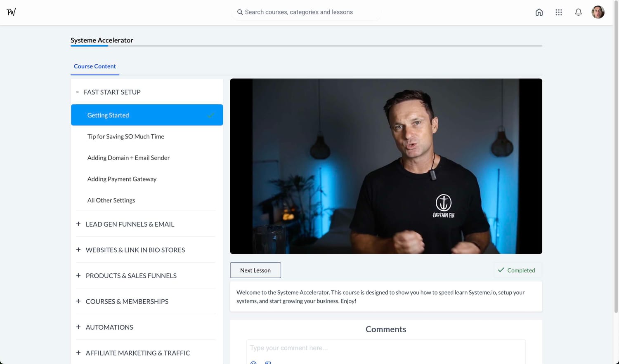Select the Getting Started lesson
This screenshot has width=619, height=364.
[x=147, y=115]
